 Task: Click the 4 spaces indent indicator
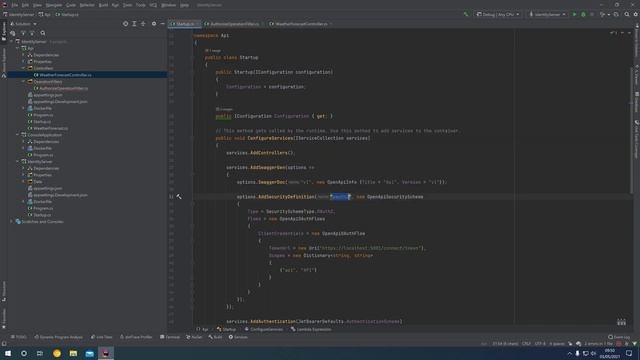[557, 344]
